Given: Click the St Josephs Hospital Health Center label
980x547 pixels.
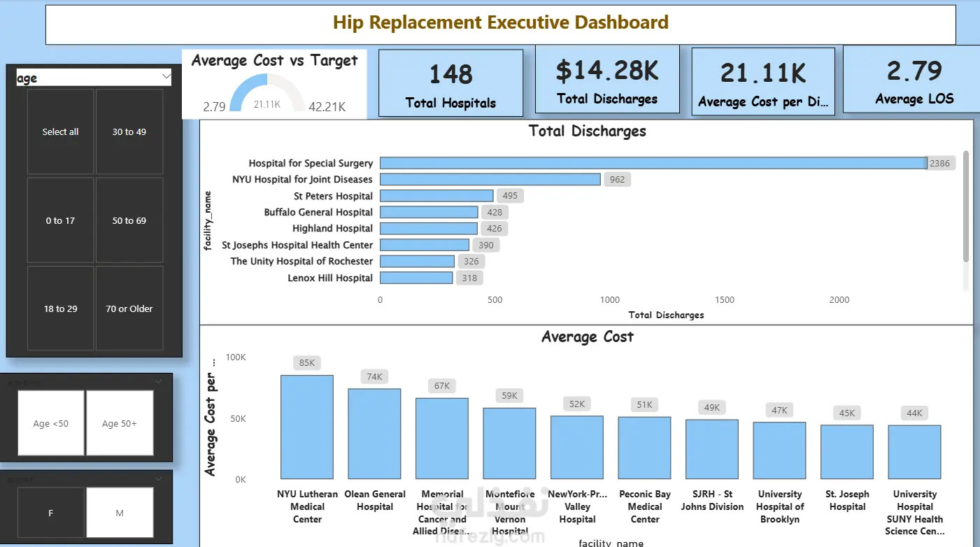Looking at the screenshot, I should pos(297,245).
